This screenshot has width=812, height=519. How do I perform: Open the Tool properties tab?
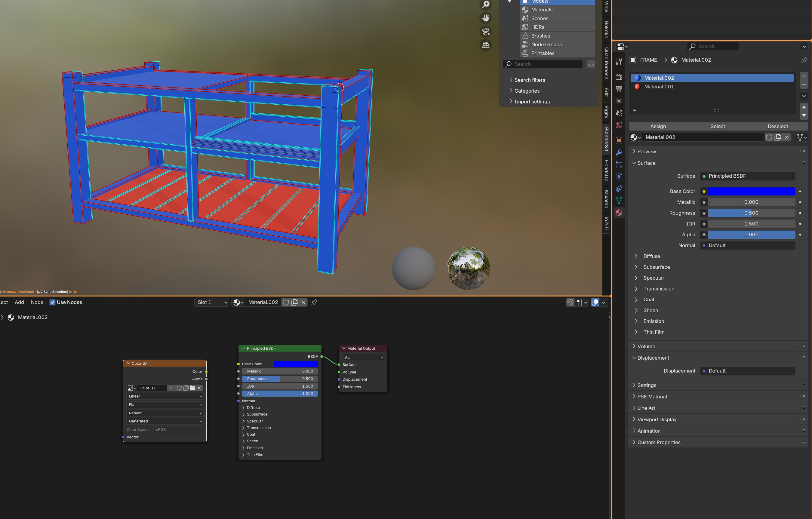619,61
